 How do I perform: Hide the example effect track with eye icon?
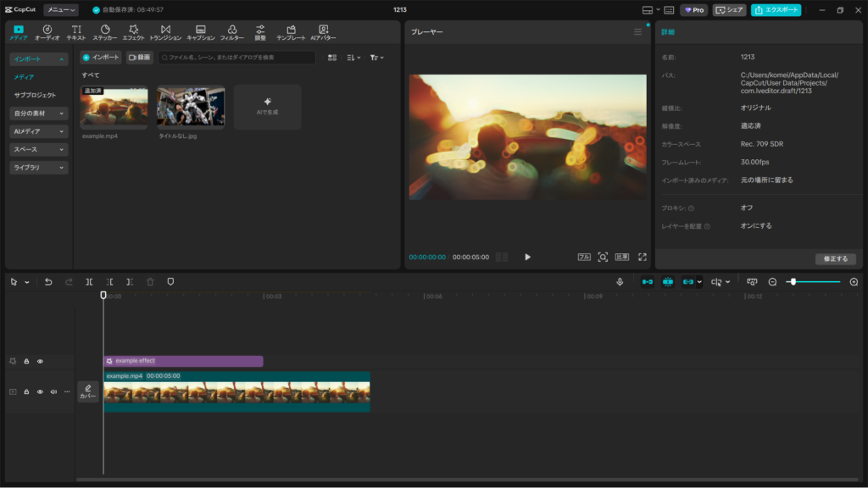click(40, 361)
